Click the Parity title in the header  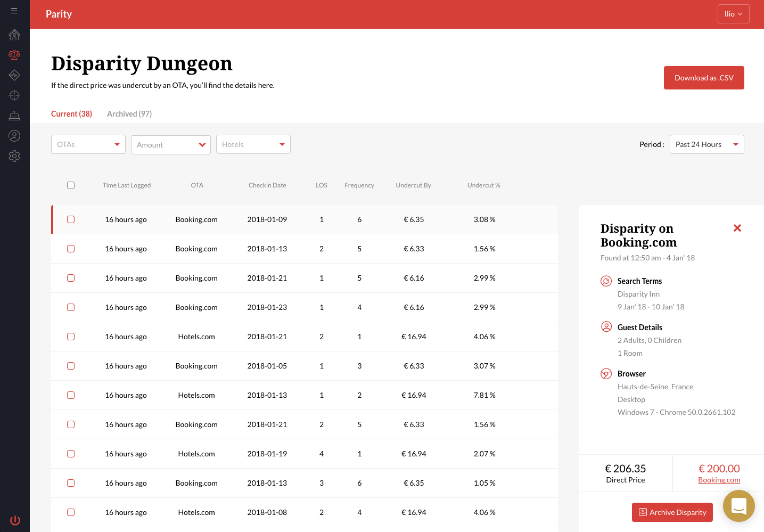59,14
